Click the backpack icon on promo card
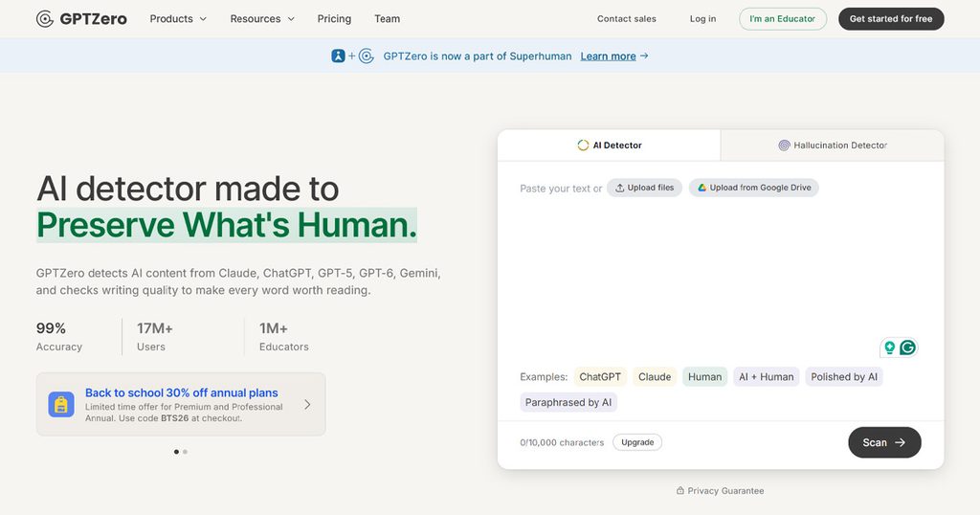Viewport: 980px width, 515px height. click(x=61, y=405)
